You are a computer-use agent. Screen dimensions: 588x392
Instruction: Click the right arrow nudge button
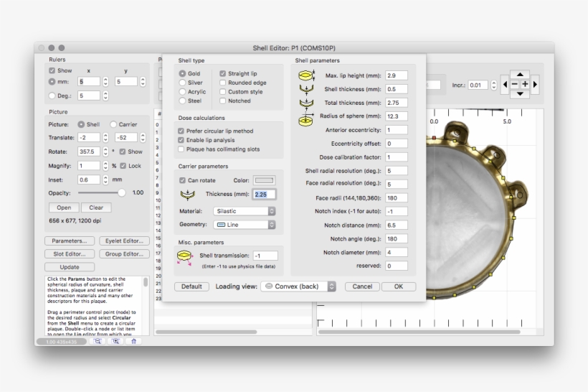[535, 85]
